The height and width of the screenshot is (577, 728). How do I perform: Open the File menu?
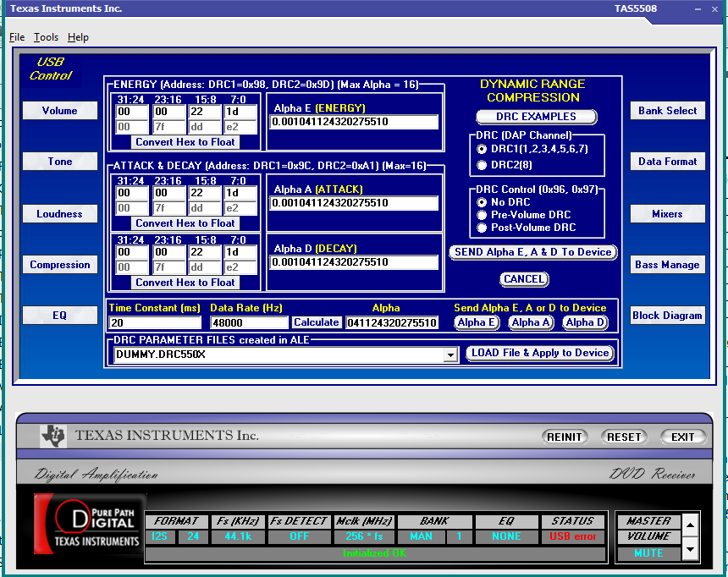(x=17, y=37)
